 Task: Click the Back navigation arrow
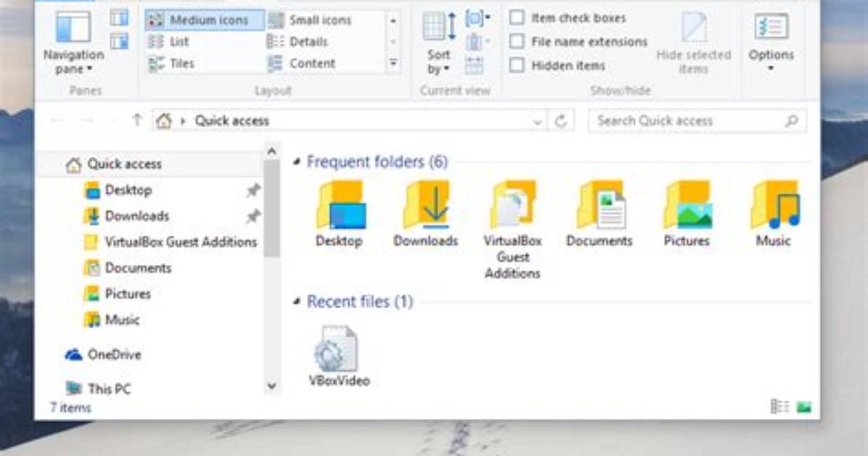(x=57, y=121)
